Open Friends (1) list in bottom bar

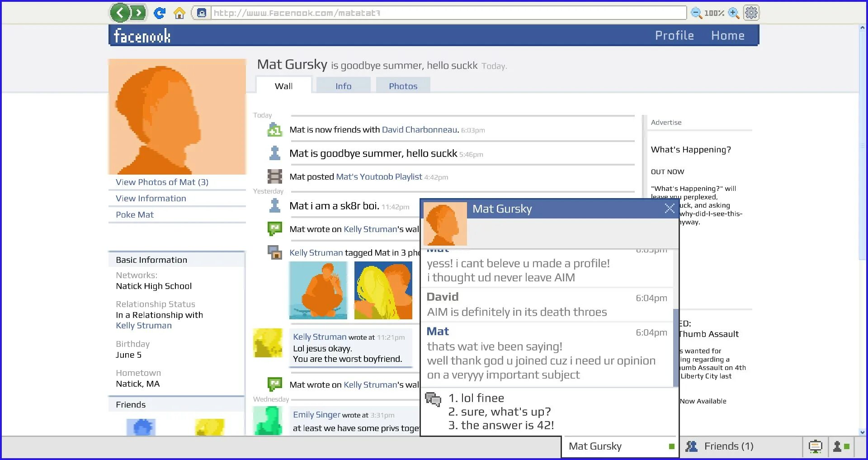pyautogui.click(x=728, y=446)
